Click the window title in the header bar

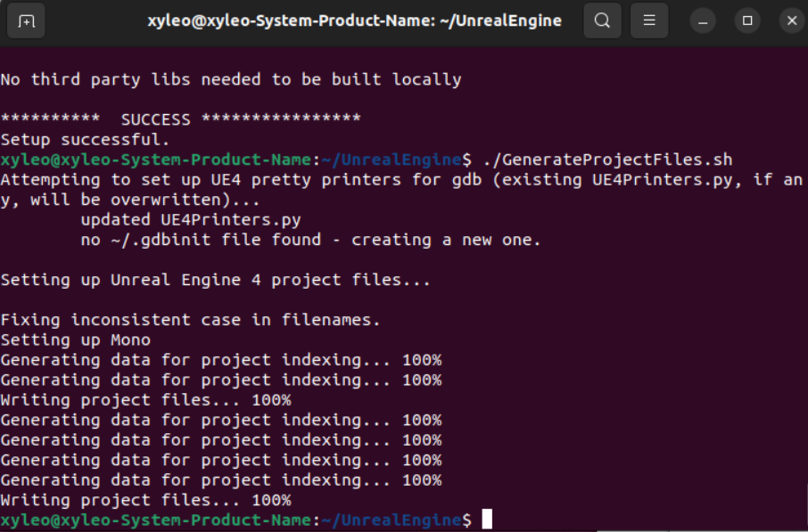tap(354, 20)
